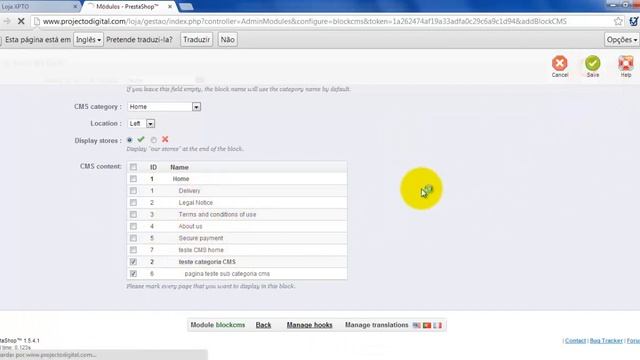Screen dimensions: 640x360
Task: Stop loading page with X button
Action: (21, 21)
